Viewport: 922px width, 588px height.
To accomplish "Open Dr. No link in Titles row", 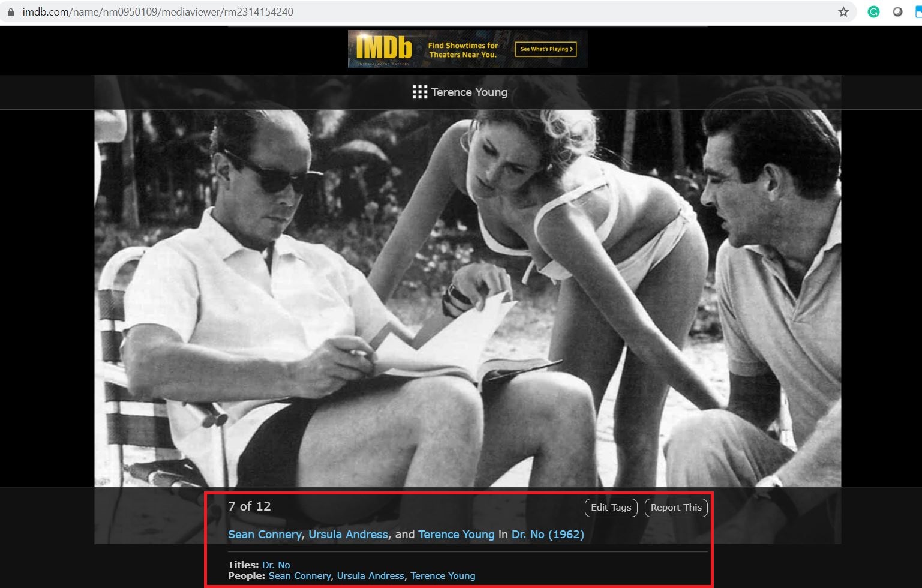I will click(276, 565).
